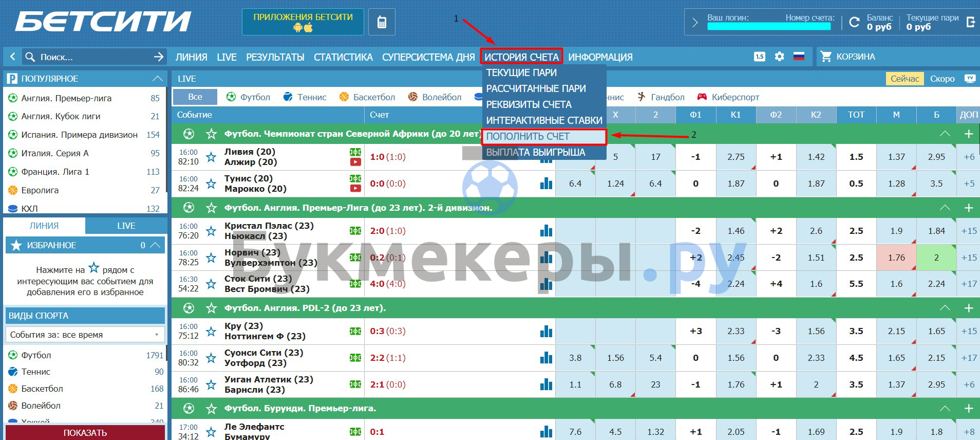This screenshot has height=440, width=980.
Task: Favorite the Кристал Пэлас – Ньюкасл match
Action: 211,231
